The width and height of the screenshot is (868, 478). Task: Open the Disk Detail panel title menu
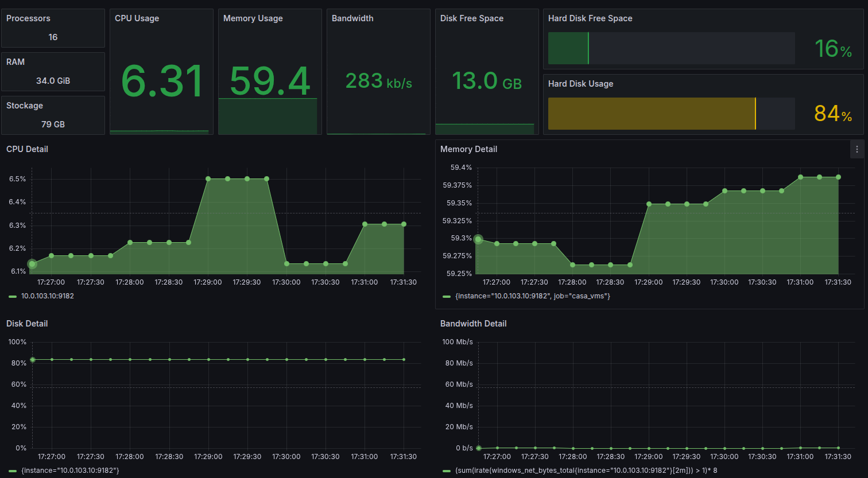pos(27,324)
